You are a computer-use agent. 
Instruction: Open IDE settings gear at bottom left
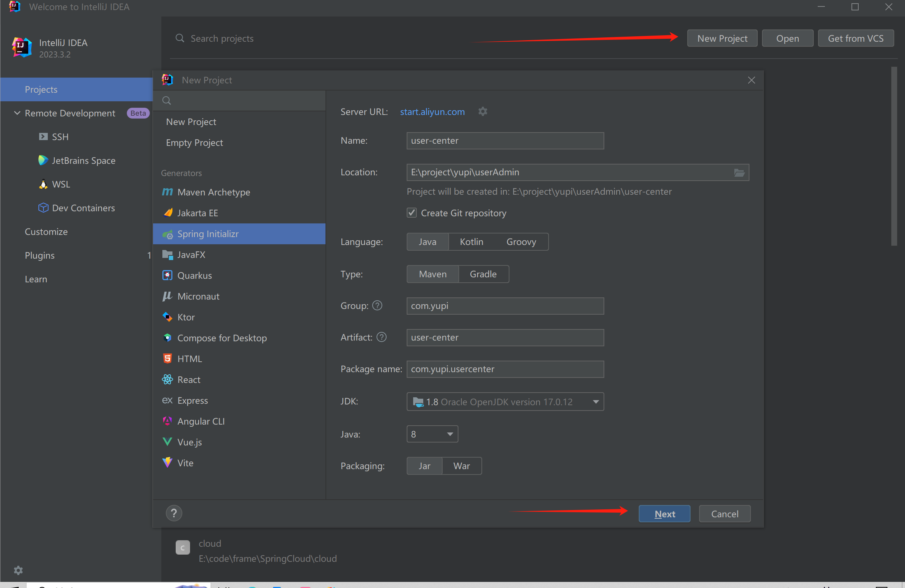click(x=18, y=570)
